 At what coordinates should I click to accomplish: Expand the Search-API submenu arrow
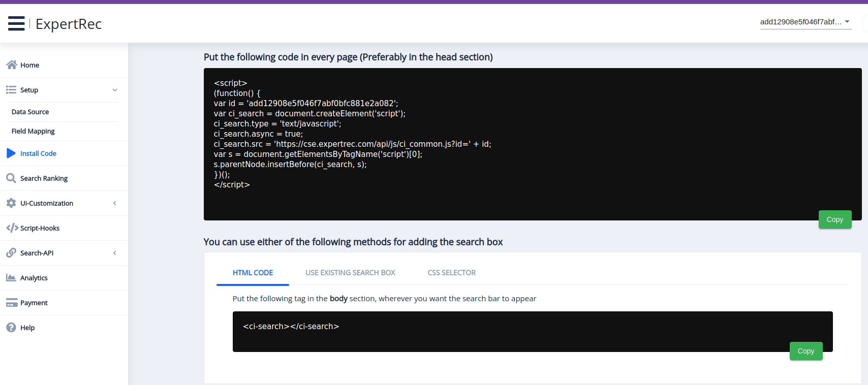(x=115, y=253)
